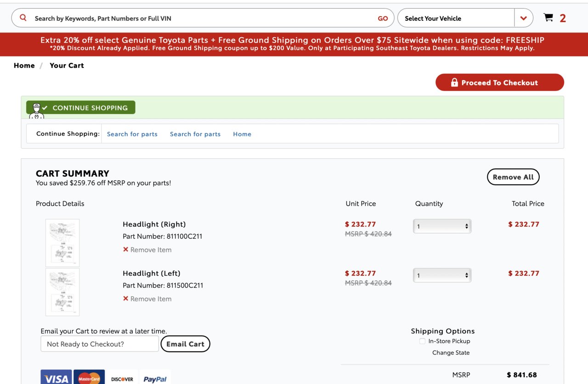Enable the In-Store Pickup checkbox
The image size is (588, 384).
(x=422, y=341)
